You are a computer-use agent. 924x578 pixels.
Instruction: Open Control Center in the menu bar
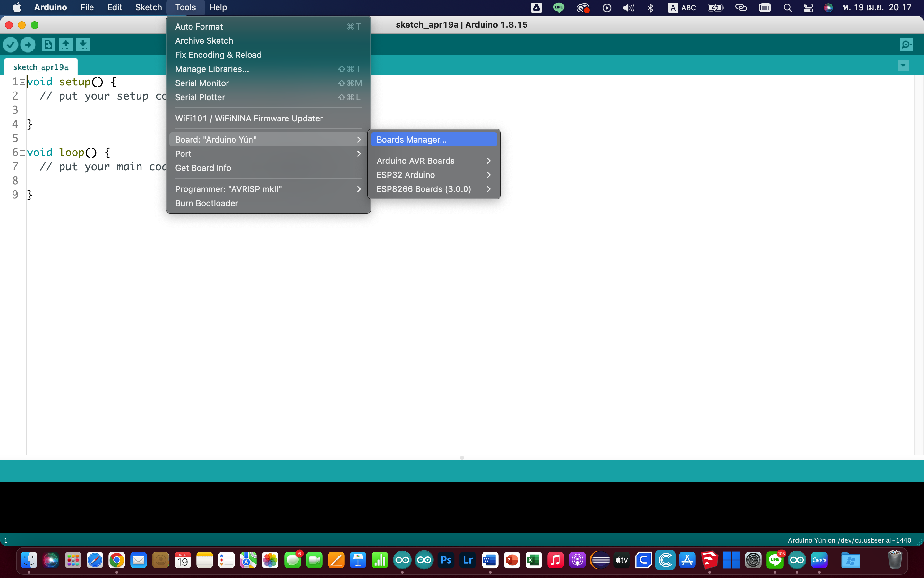point(808,8)
